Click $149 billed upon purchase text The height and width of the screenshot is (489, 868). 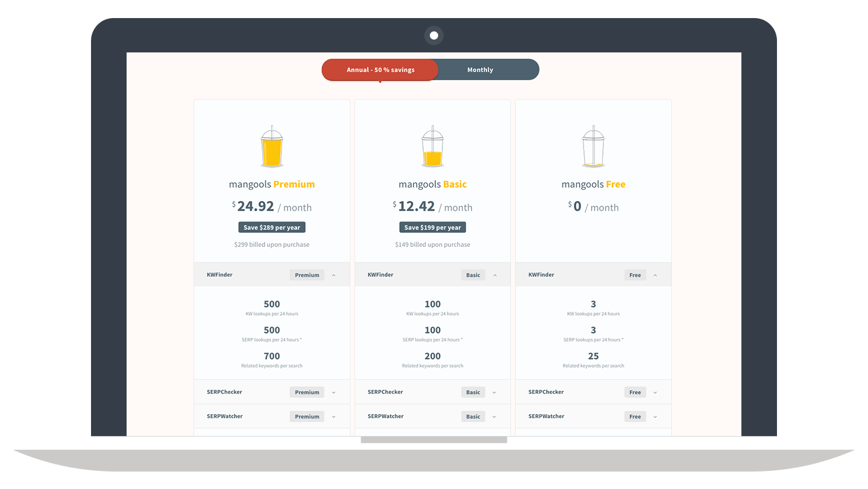(432, 244)
